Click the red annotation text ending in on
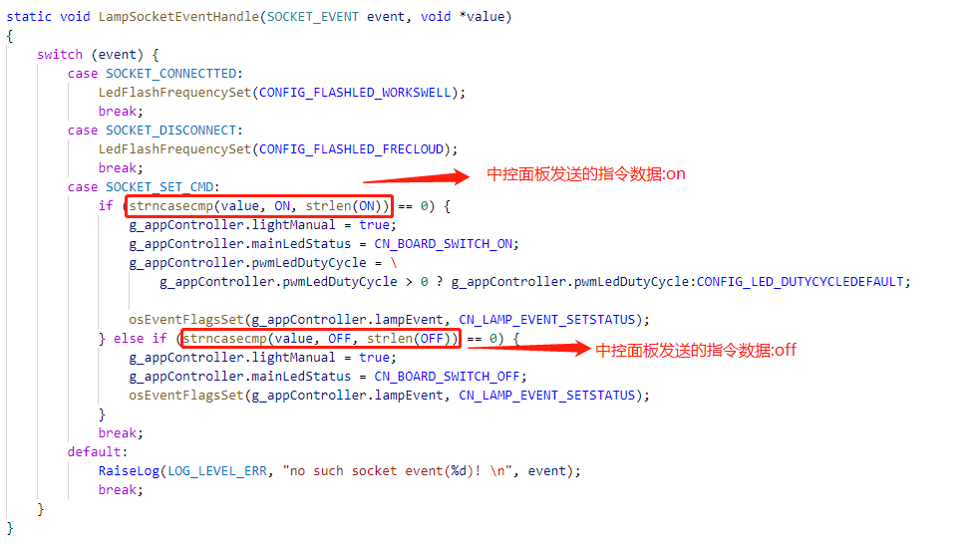Viewport: 980px width, 544px height. point(585,174)
